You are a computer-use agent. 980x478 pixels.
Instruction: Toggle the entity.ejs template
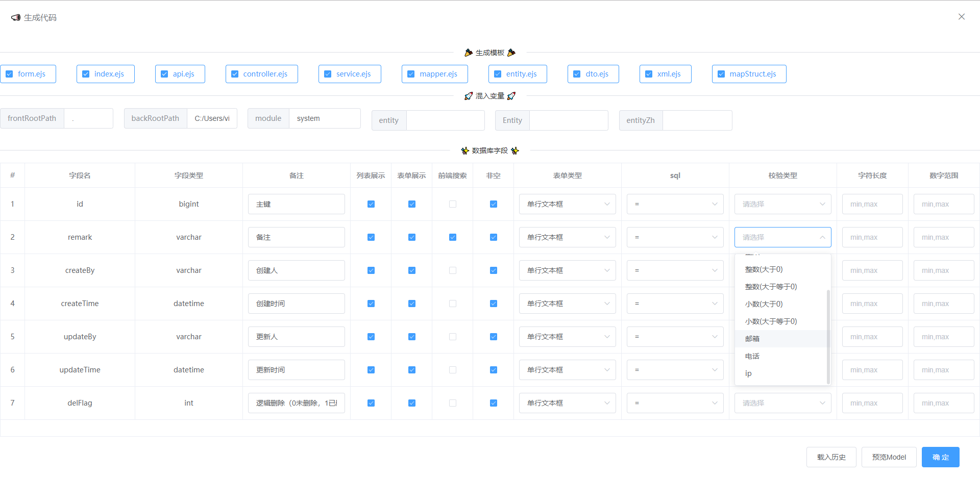(x=498, y=74)
